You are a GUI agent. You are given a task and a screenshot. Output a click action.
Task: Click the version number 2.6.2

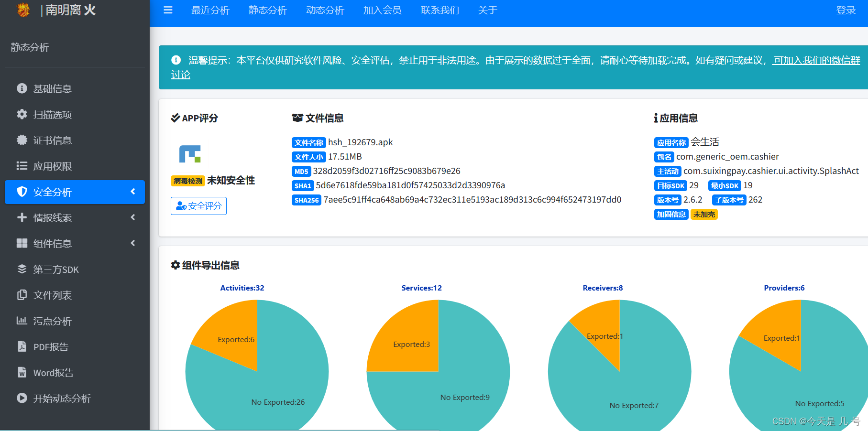click(693, 200)
